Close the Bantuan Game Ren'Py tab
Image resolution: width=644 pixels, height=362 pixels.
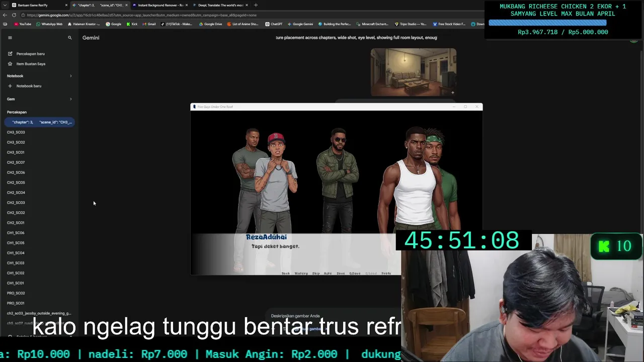66,5
